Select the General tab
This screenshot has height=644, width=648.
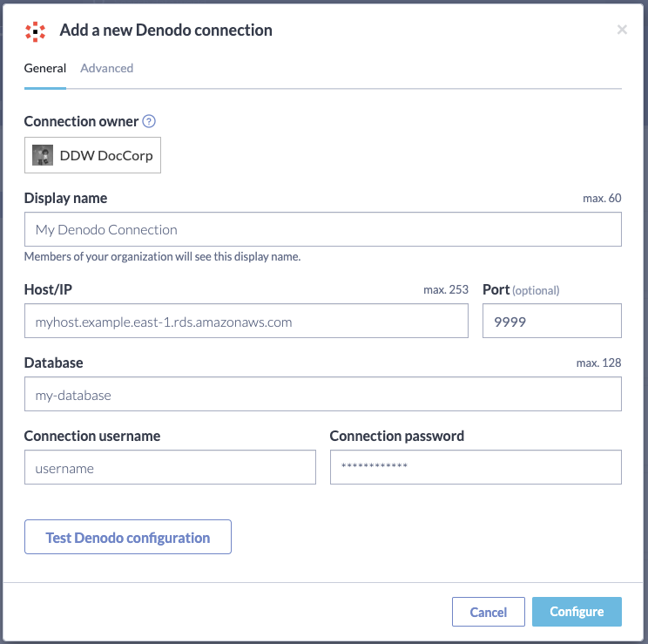click(x=45, y=68)
